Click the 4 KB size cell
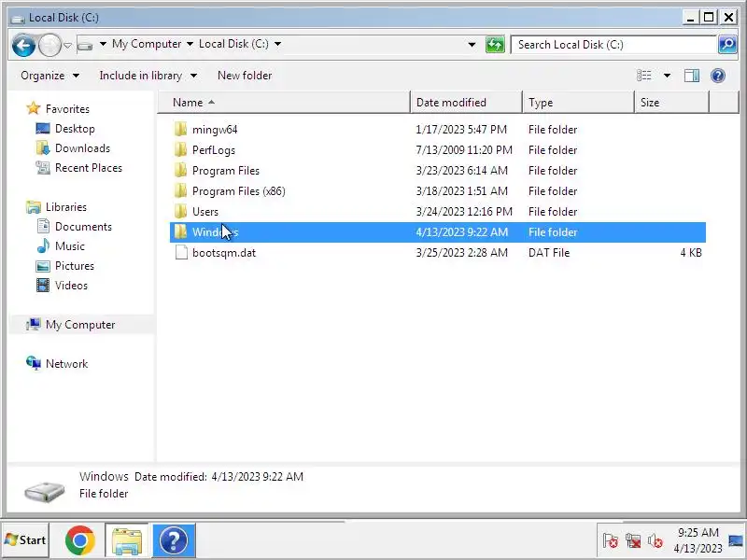This screenshot has height=560, width=747. coord(691,253)
